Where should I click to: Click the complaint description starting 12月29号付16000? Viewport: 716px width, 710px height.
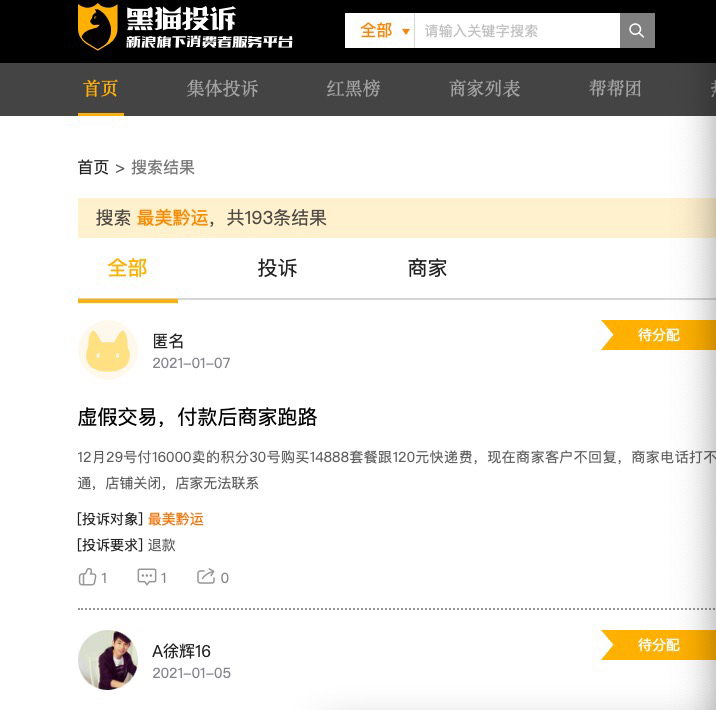pyautogui.click(x=396, y=470)
